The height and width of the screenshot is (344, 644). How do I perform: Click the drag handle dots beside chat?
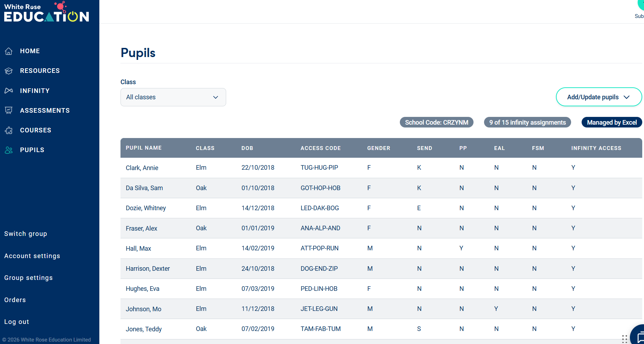pyautogui.click(x=625, y=339)
